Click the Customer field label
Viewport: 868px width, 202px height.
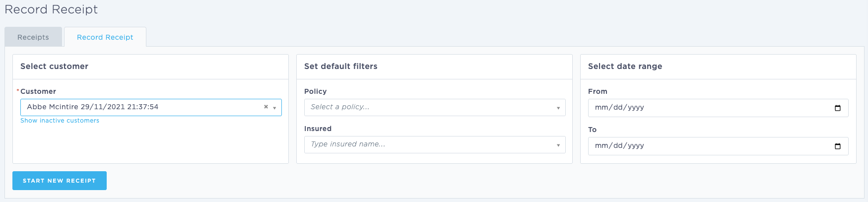(38, 91)
